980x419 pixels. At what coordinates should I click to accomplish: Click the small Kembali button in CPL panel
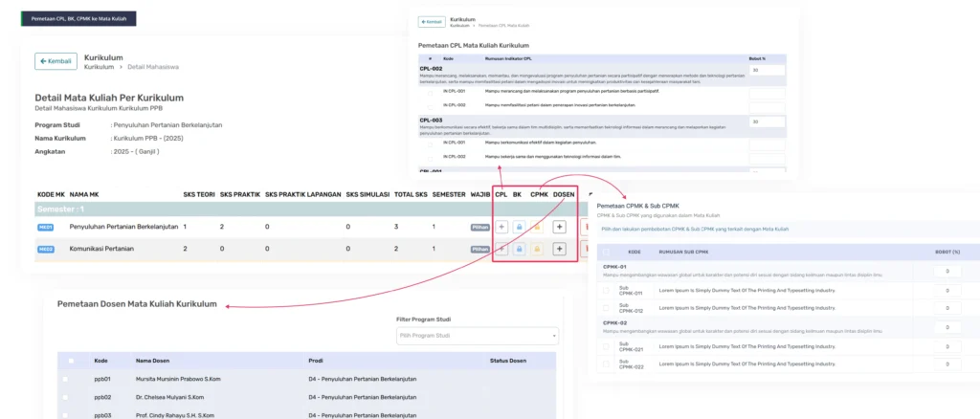point(432,22)
